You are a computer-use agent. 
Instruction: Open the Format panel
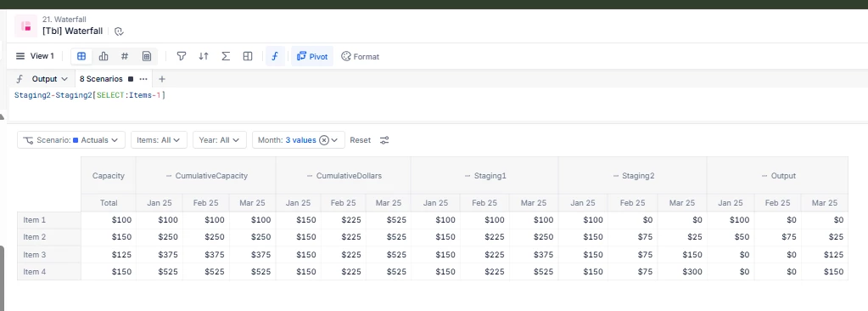[x=361, y=56]
